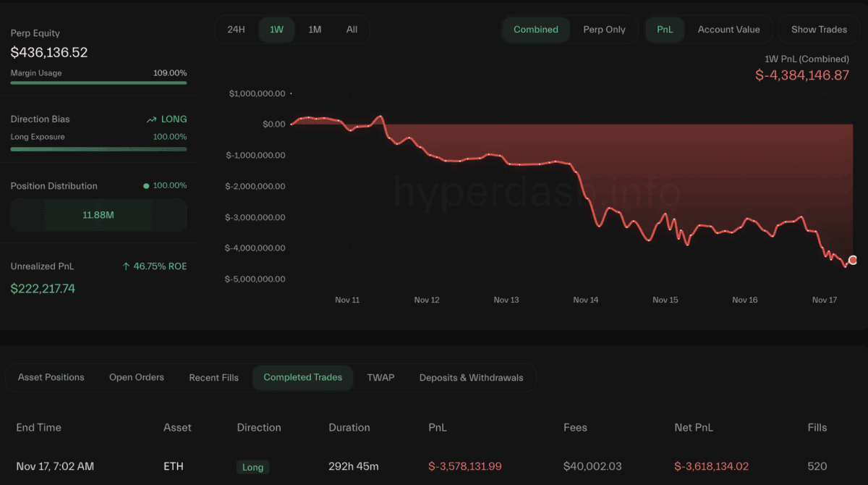868x485 pixels.
Task: Click the red end-point marker on chart
Action: tap(853, 260)
